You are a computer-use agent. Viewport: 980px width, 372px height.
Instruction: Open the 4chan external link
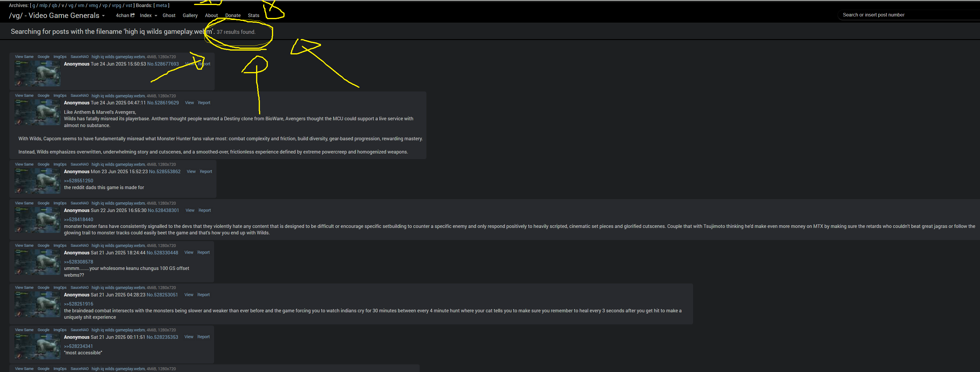[125, 15]
